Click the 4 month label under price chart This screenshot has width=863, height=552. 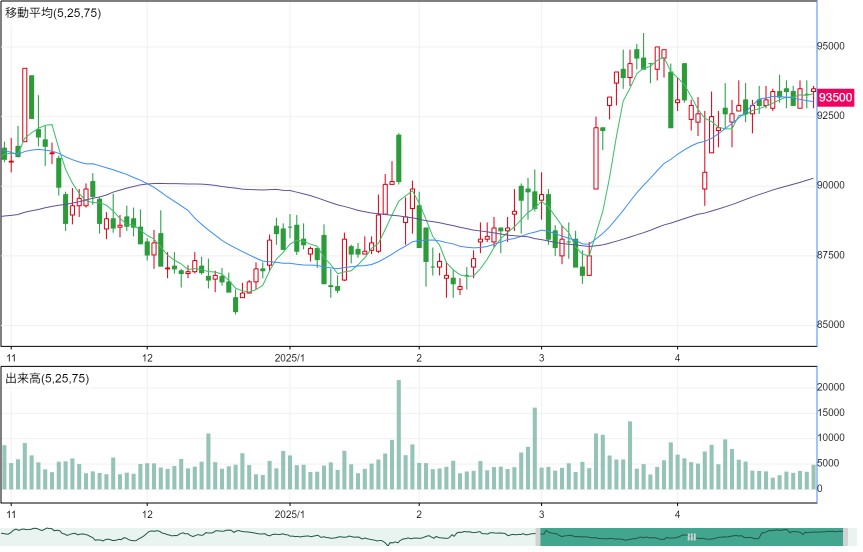coord(678,358)
